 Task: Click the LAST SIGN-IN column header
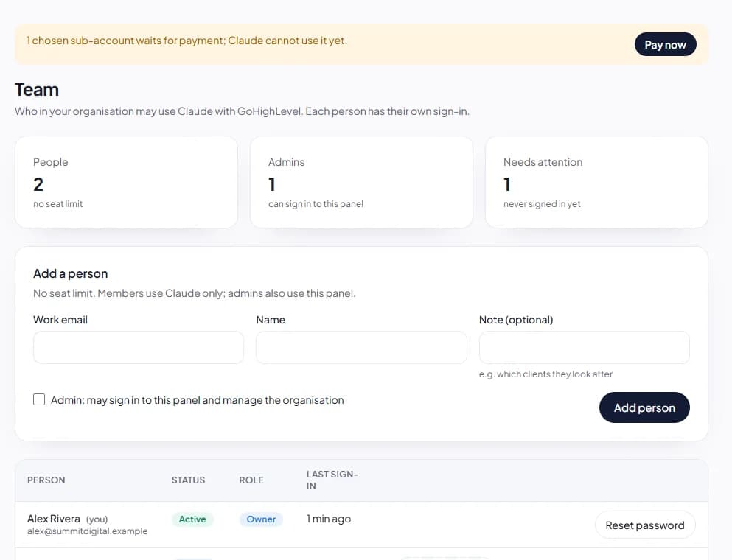[332, 480]
